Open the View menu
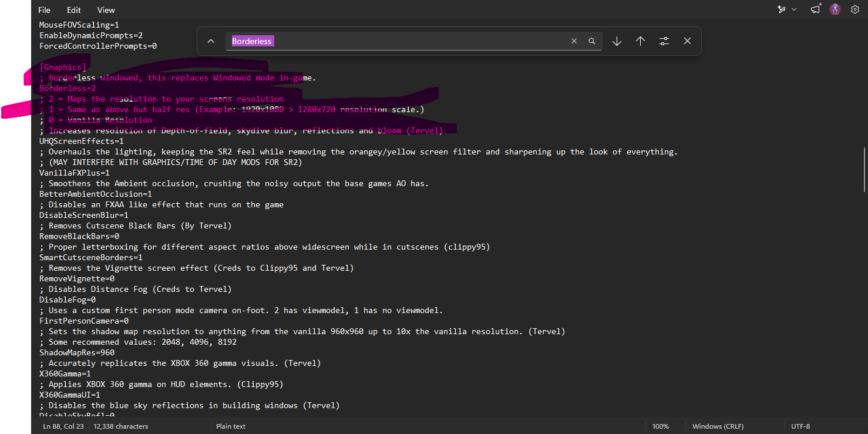 click(106, 10)
